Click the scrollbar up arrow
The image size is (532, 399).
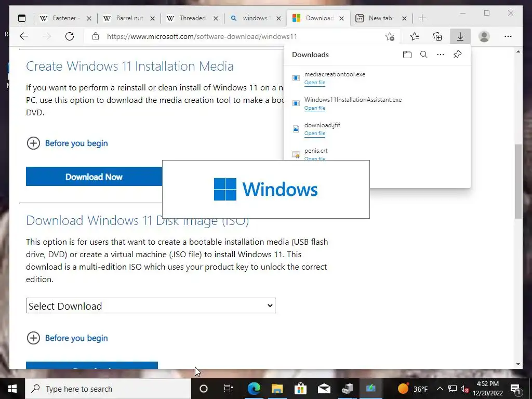(x=518, y=51)
